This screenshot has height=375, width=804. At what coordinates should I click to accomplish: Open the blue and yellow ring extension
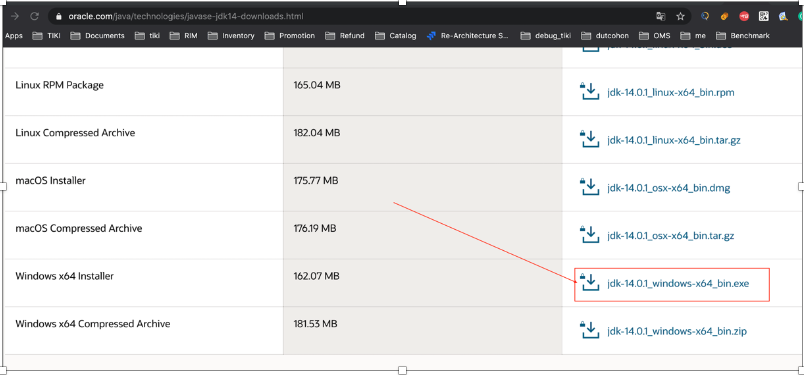click(705, 16)
